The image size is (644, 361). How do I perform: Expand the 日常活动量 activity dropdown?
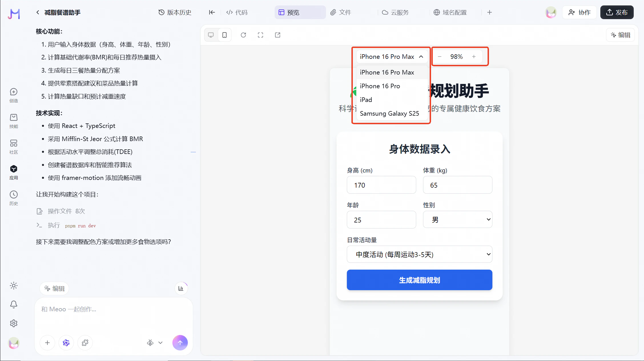419,254
